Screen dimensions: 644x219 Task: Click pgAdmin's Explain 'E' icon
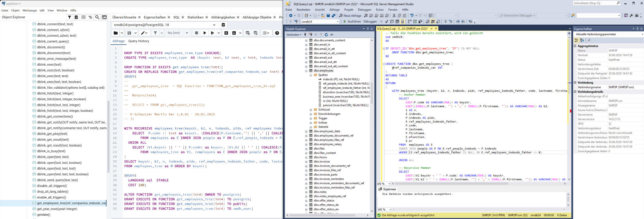[x=226, y=33]
